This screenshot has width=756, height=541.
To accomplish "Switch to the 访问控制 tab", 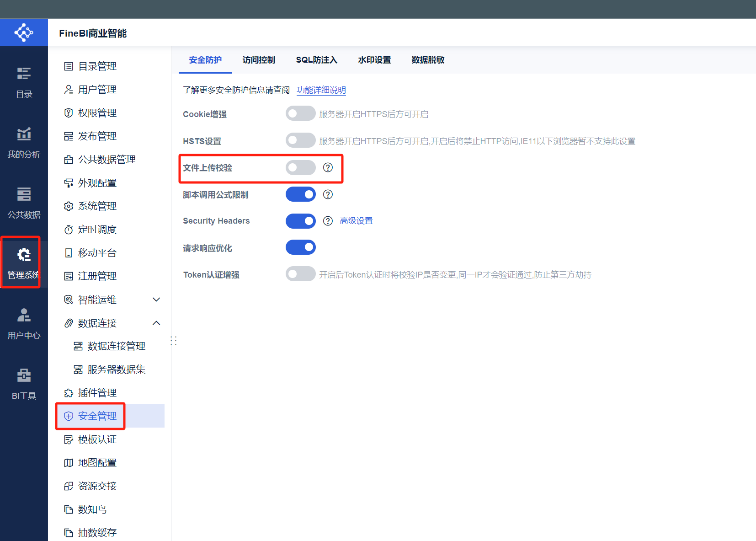I will [x=259, y=60].
